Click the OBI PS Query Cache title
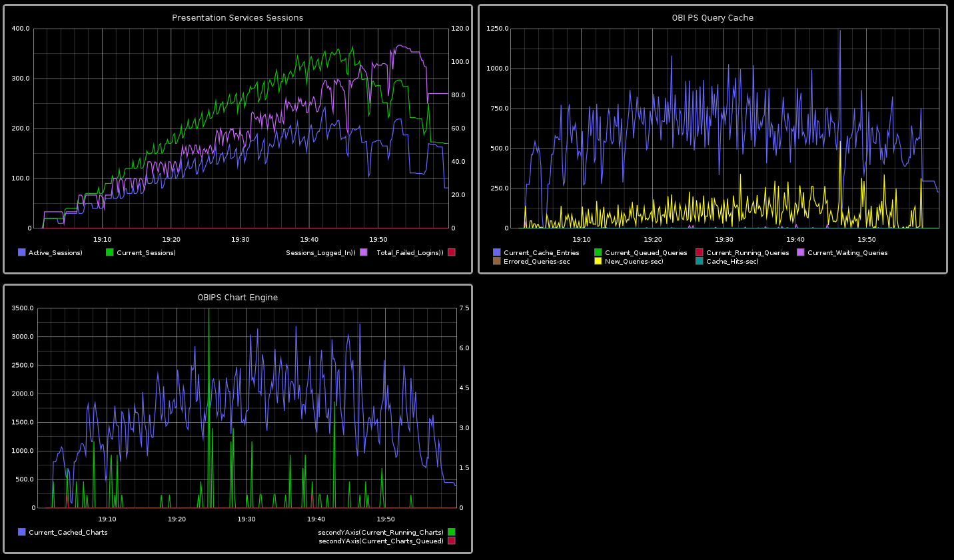This screenshot has height=560, width=954. pos(713,18)
